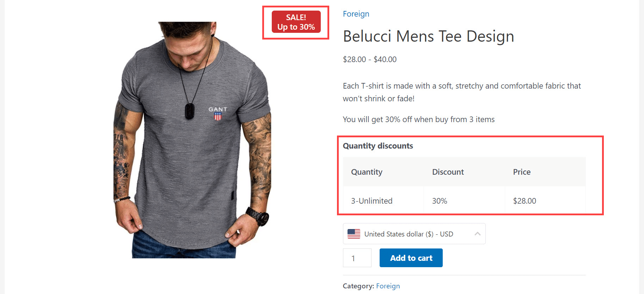Click the Belucci Mens Tee Design title
Viewport: 644px width, 294px height.
tap(428, 36)
